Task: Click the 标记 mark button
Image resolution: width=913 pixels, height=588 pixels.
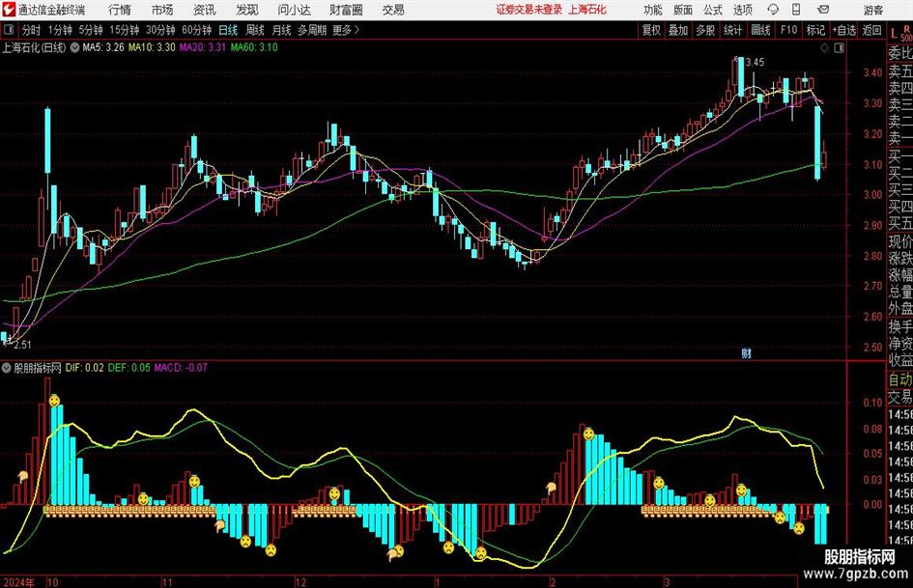Action: 815,30
